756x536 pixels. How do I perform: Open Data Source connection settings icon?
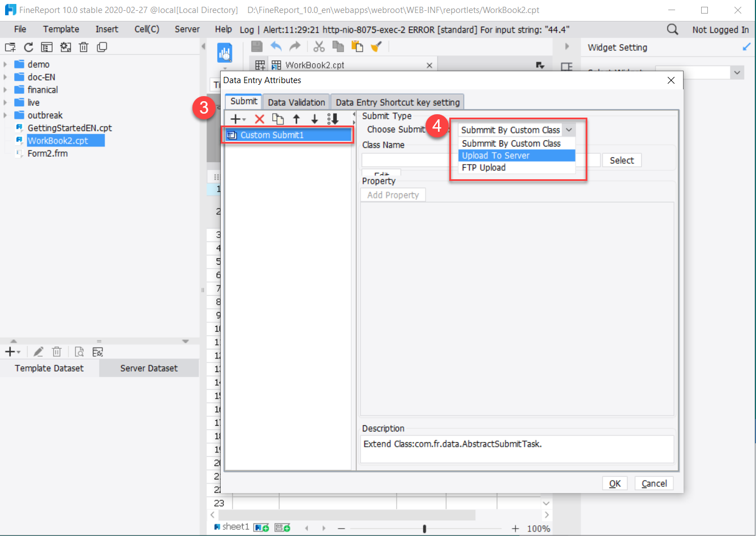coord(97,351)
